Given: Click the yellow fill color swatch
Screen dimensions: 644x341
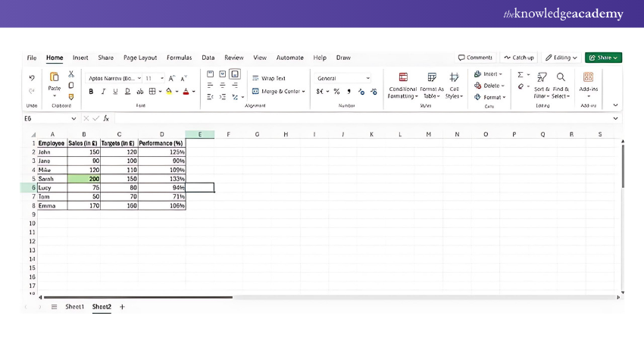Looking at the screenshot, I should coord(168,92).
